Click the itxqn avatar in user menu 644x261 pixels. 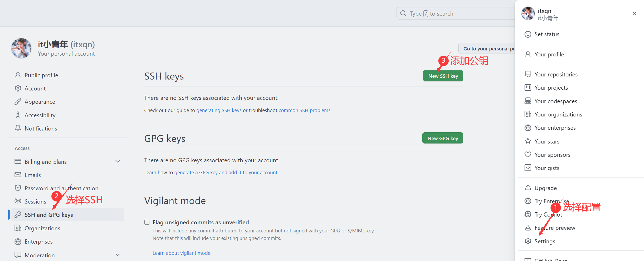[x=528, y=14]
